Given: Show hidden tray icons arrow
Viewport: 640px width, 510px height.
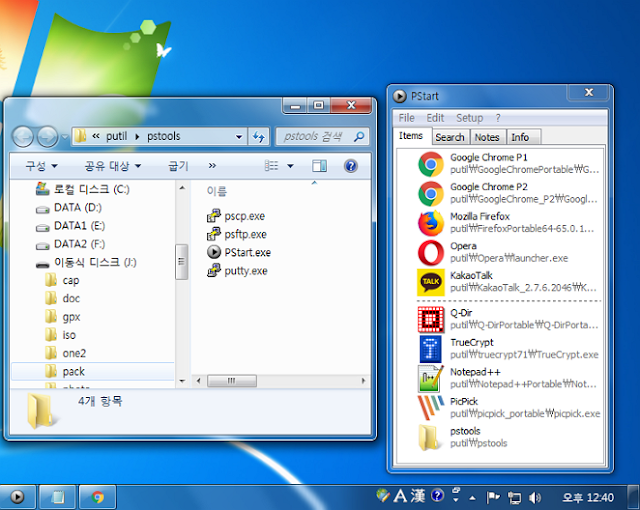Looking at the screenshot, I should tap(472, 497).
